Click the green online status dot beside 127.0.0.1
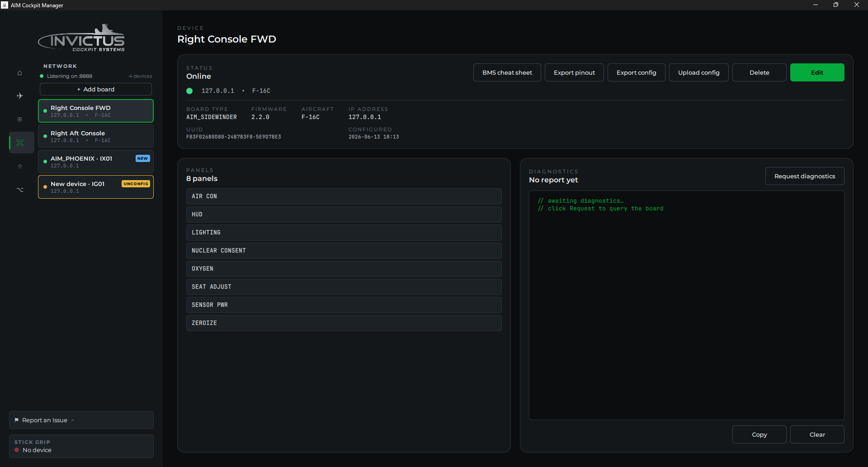The image size is (868, 467). 189,91
